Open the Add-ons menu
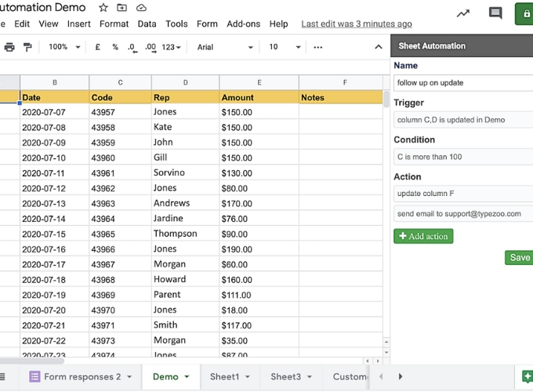 pos(244,24)
